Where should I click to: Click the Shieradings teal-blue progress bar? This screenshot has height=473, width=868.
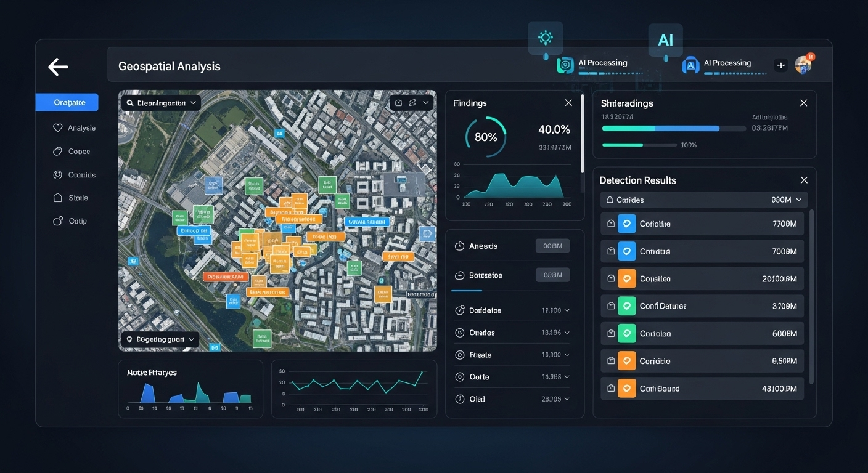pyautogui.click(x=660, y=129)
